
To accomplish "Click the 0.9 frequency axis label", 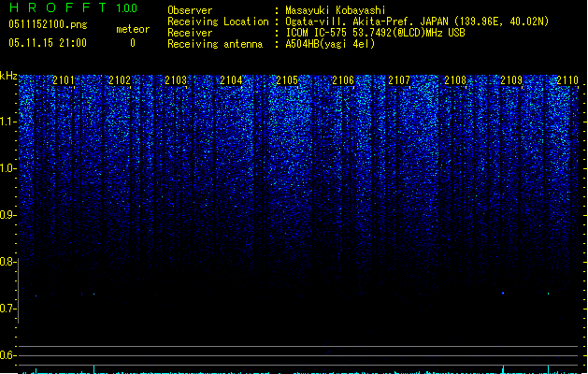I will (x=7, y=215).
